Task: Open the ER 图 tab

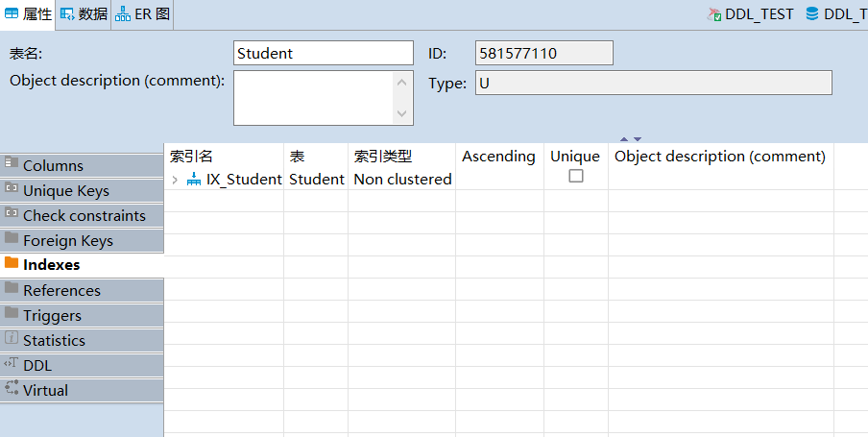Action: (x=142, y=14)
